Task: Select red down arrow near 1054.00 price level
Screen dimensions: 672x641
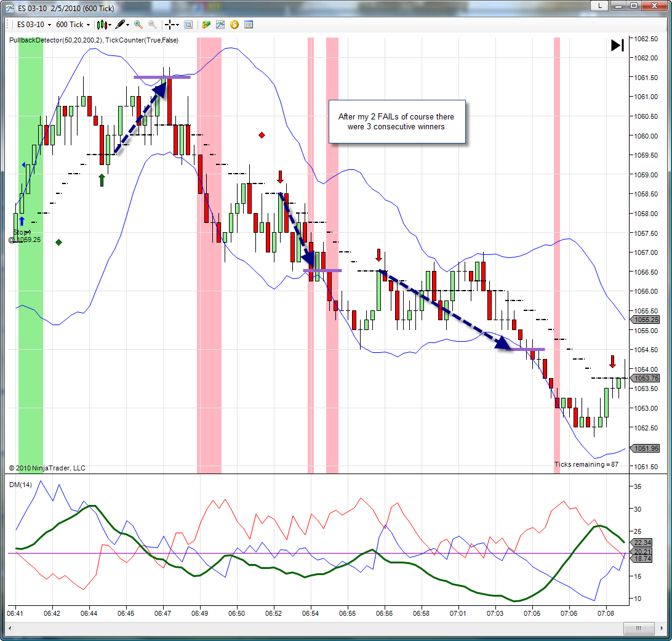Action: (x=613, y=361)
